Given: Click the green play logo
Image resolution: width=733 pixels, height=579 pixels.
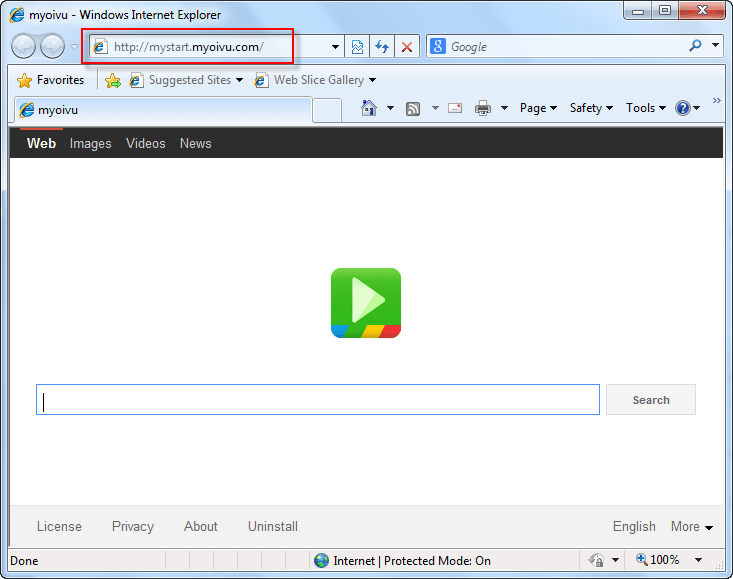Looking at the screenshot, I should point(366,303).
